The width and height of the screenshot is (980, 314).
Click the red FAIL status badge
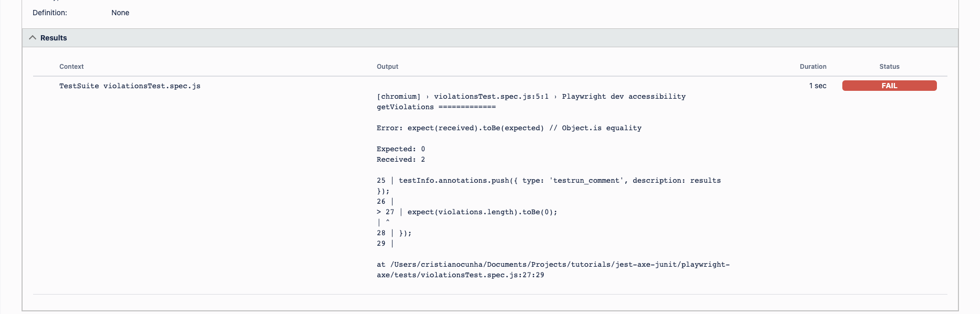(x=889, y=86)
